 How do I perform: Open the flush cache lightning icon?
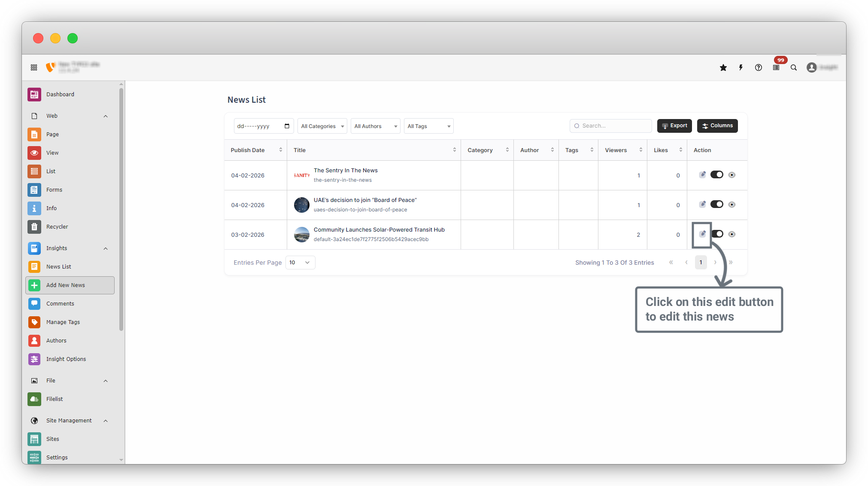tap(741, 67)
